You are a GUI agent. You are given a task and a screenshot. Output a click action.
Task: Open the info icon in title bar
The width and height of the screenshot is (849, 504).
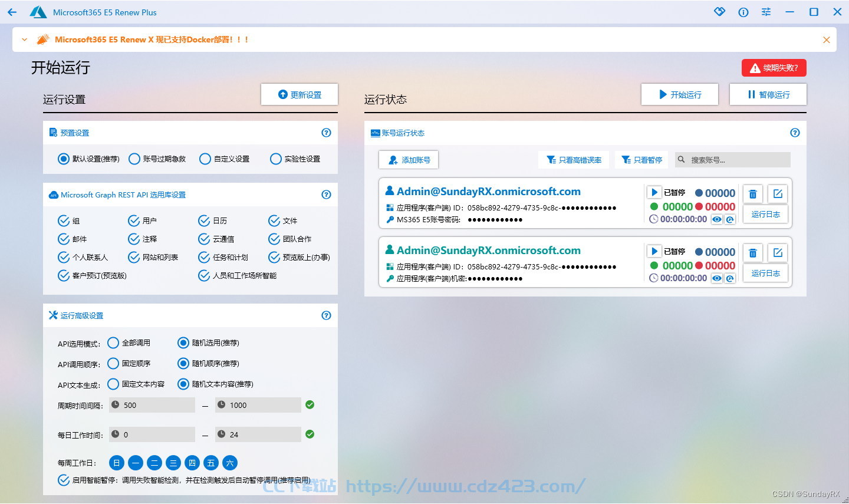(x=743, y=12)
